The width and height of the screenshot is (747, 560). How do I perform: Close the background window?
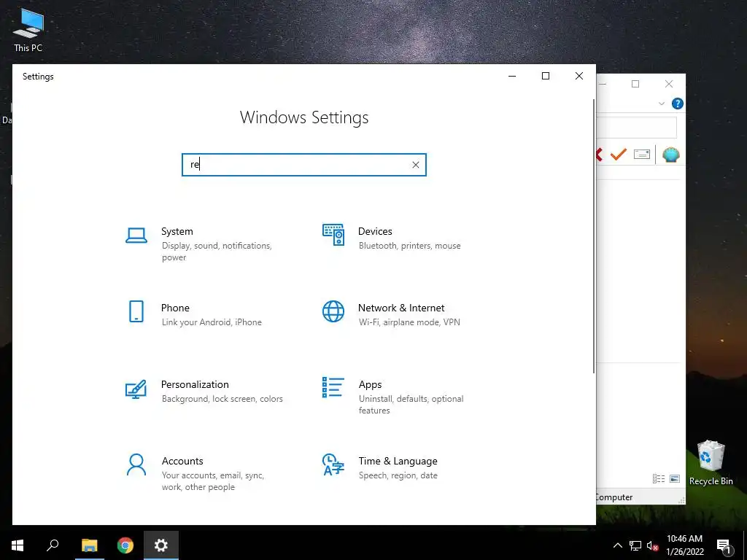669,84
